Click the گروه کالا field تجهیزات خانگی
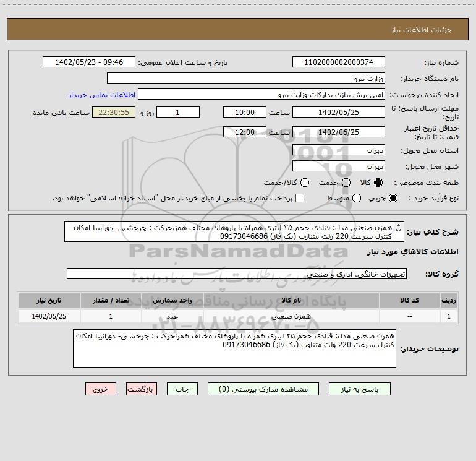 point(237,274)
